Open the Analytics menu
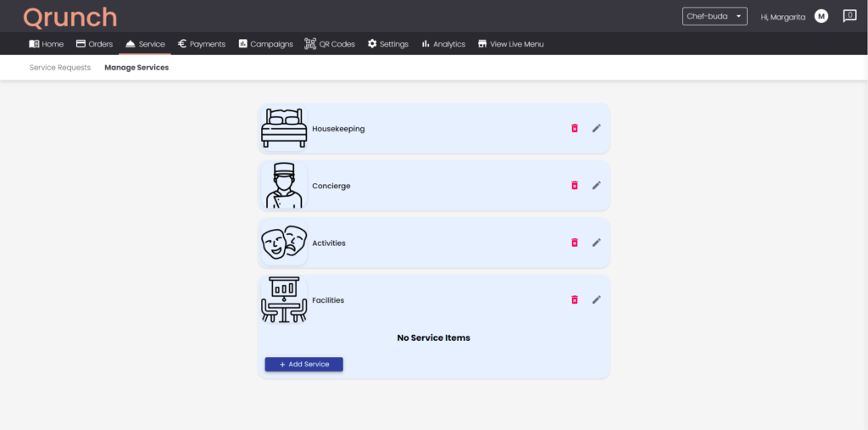Viewport: 868px width, 430px height. pyautogui.click(x=443, y=44)
